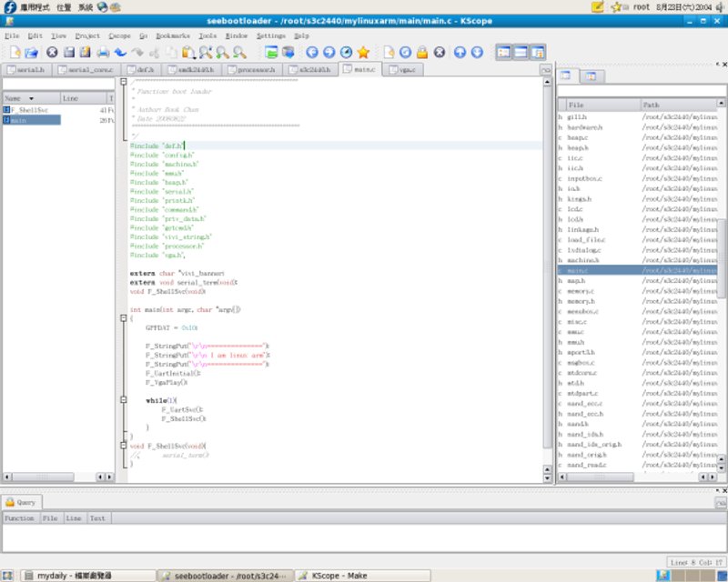Create a new query page icon
The width and height of the screenshot is (728, 582).
coord(389,53)
